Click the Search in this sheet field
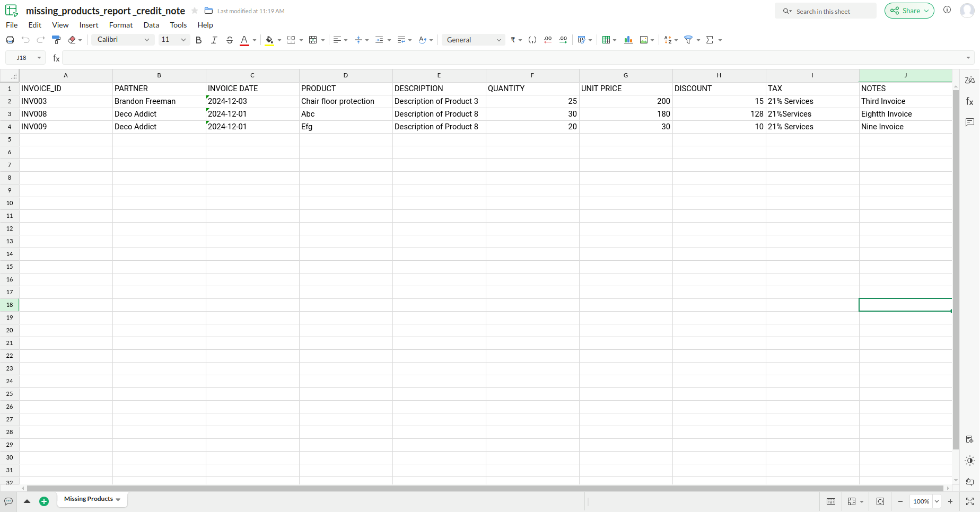This screenshot has height=512, width=980. click(x=825, y=11)
